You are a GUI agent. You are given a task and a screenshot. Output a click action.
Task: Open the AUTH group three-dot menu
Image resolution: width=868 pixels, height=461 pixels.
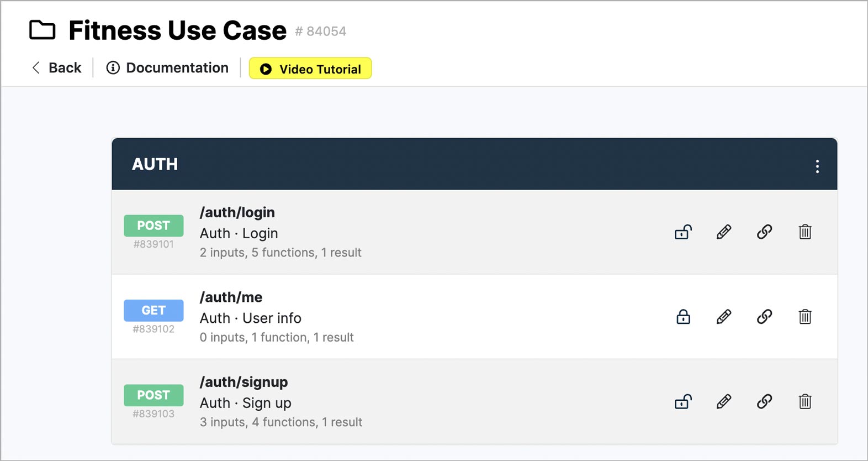(817, 166)
